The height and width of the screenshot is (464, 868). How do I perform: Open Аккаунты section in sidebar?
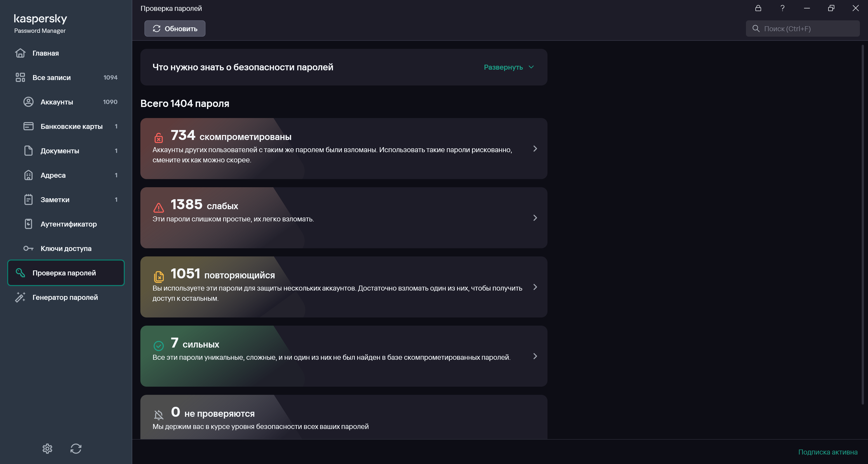click(57, 102)
